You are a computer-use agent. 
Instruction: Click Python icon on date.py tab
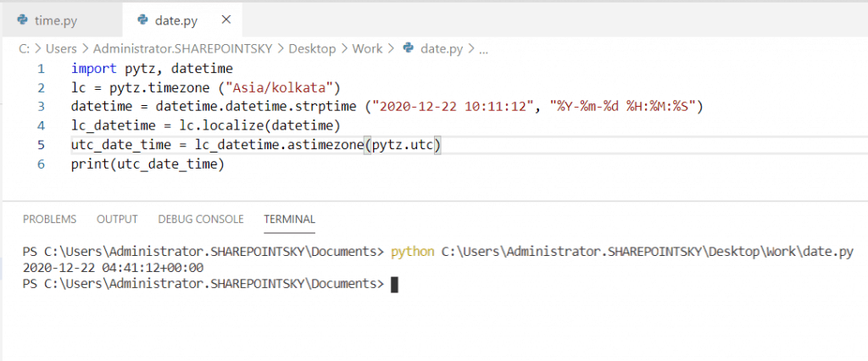click(x=143, y=20)
